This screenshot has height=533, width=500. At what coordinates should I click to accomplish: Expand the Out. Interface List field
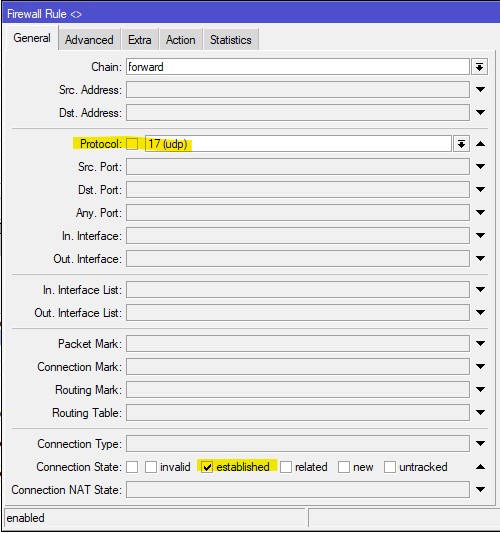[480, 312]
